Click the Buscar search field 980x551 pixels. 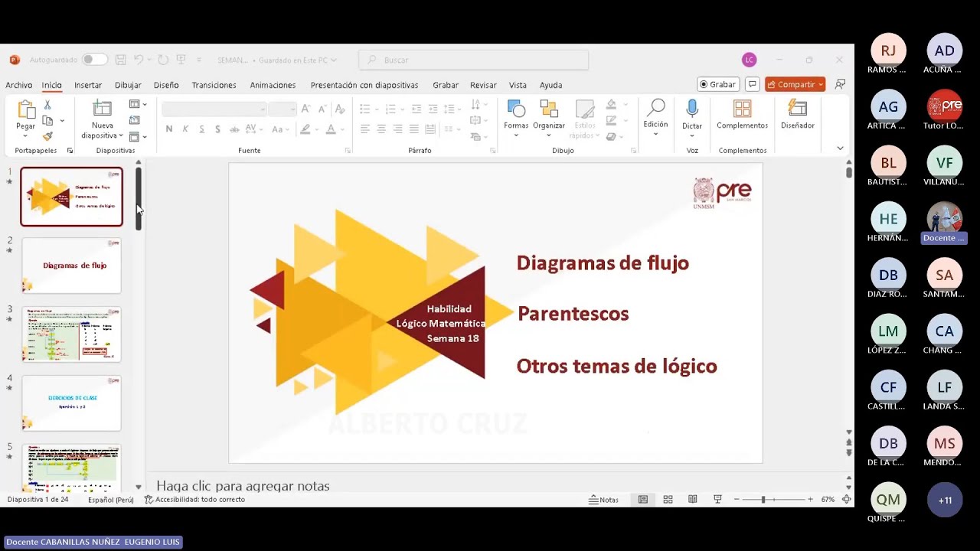coord(474,60)
